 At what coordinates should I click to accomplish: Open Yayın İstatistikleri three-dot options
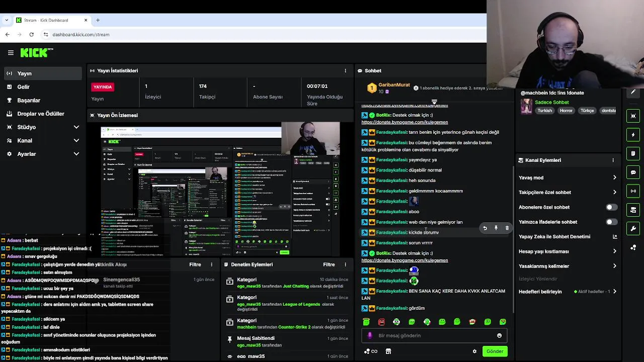(345, 71)
